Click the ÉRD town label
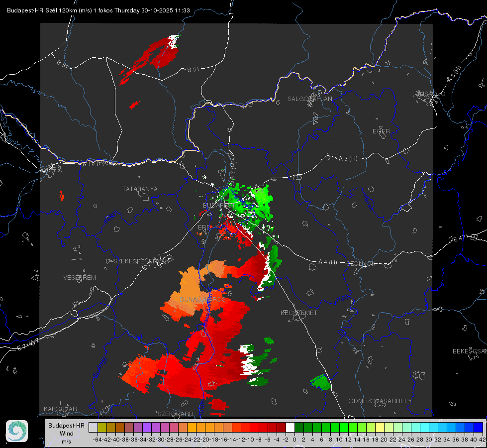Viewport: 487px width, 448px height. click(203, 227)
